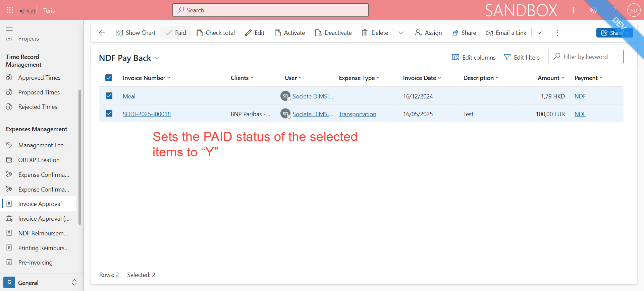Focus the Filter by keyword field
644x291 pixels.
pyautogui.click(x=586, y=57)
